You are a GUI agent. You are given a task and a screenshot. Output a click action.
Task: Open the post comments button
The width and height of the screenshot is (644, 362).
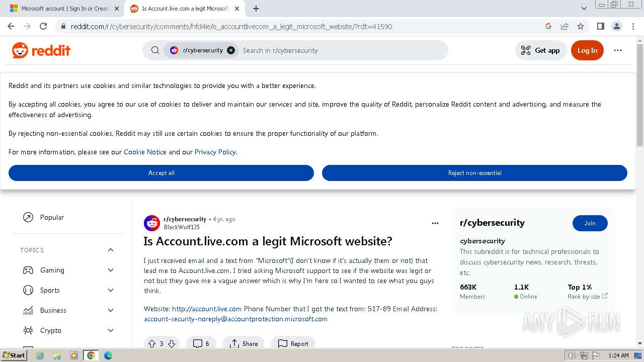[201, 343]
